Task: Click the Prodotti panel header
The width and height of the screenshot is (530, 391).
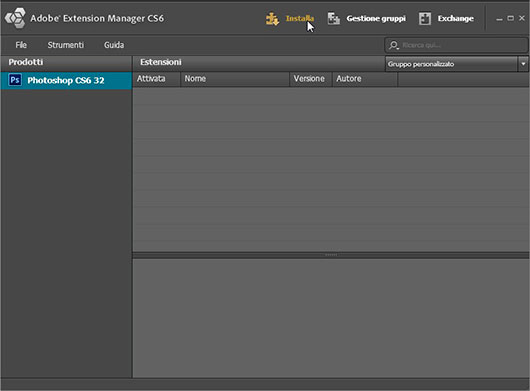Action: coord(66,63)
